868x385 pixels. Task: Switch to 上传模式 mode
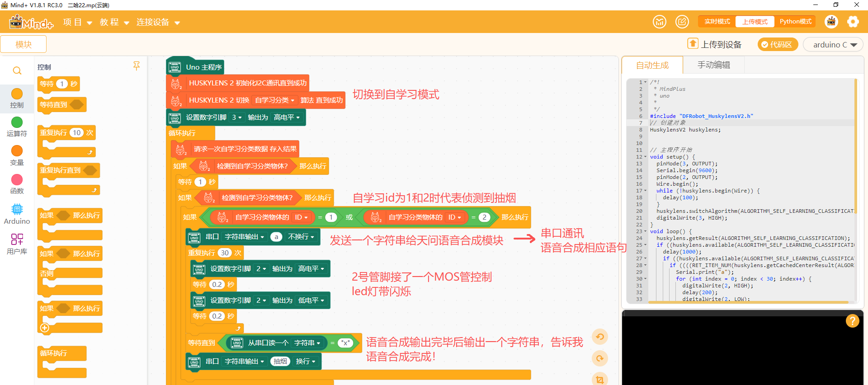coord(755,22)
